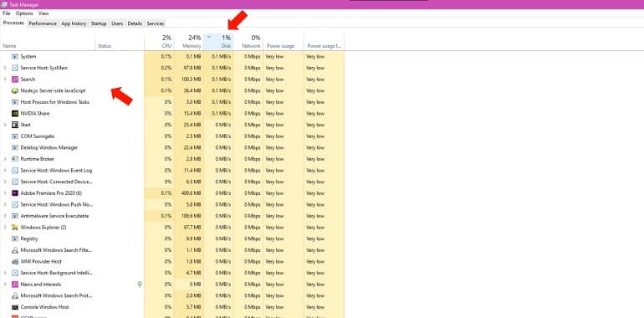Sort by Power usage trend column
The image size is (644, 318).
tap(324, 43)
